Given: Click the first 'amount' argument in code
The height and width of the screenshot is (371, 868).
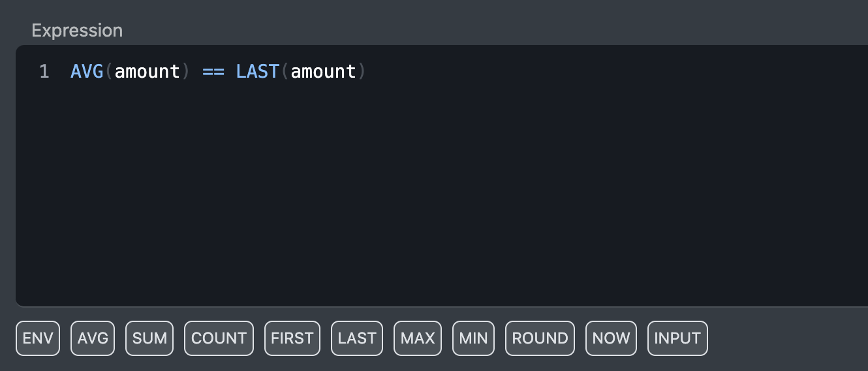Looking at the screenshot, I should 147,71.
